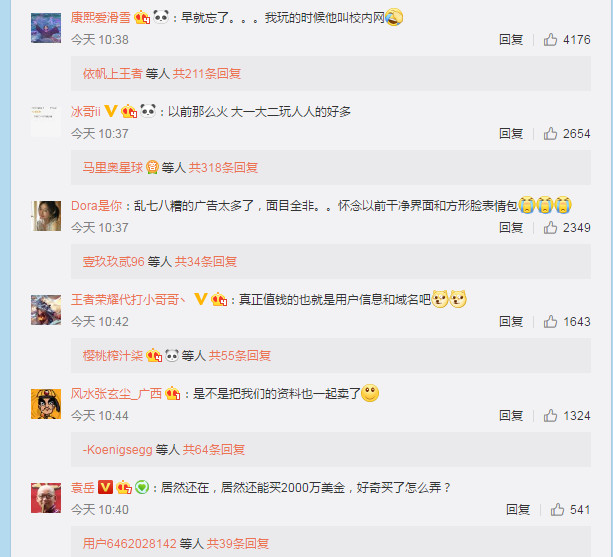The height and width of the screenshot is (557, 613).
Task: Open 王者荣耀代打小哥哥's profile link
Action: coord(128,300)
